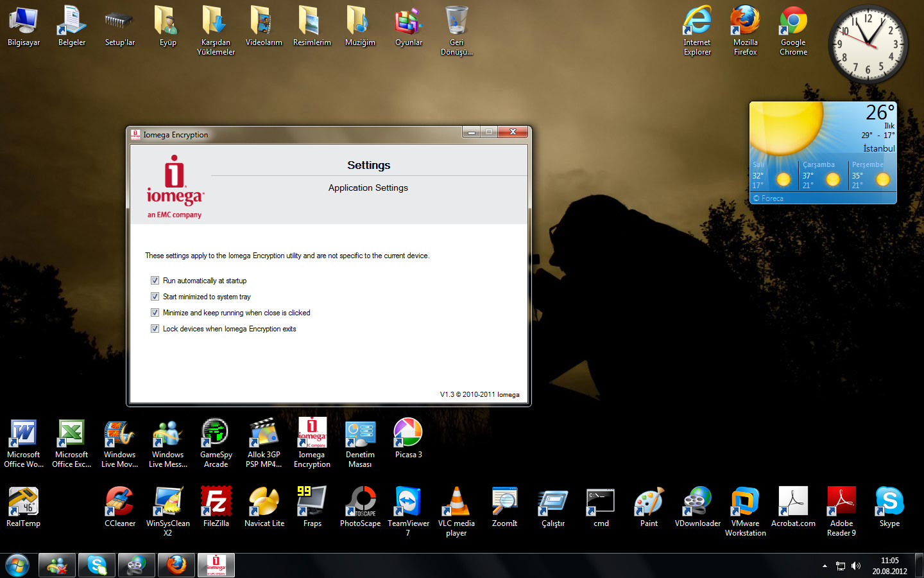Switch to Iomega Encryption taskbar button
This screenshot has height=578, width=924.
pos(216,565)
